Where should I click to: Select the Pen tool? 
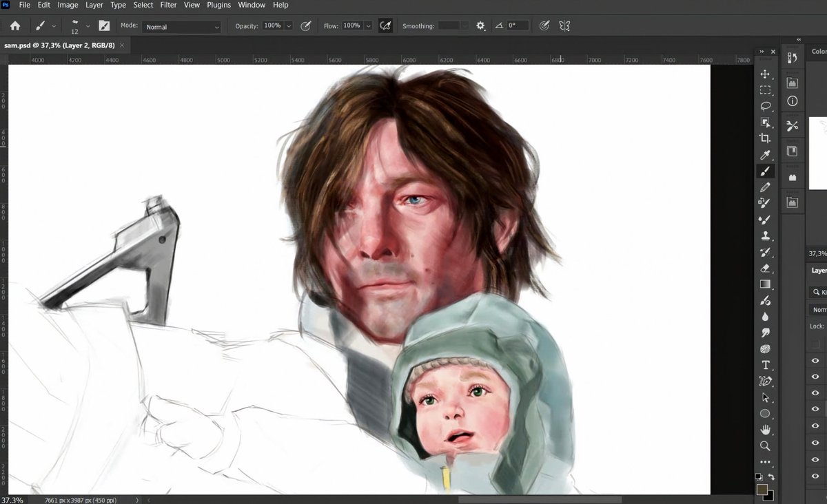tap(765, 381)
